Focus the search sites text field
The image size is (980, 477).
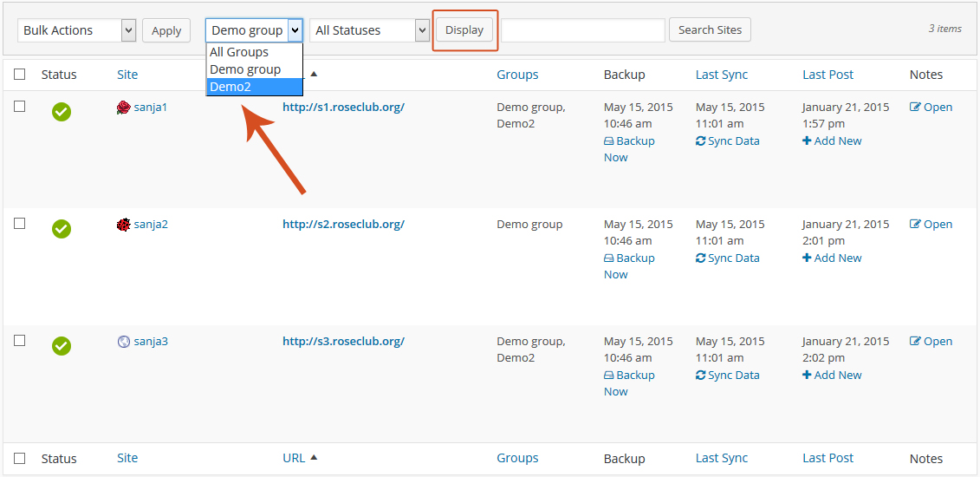583,30
